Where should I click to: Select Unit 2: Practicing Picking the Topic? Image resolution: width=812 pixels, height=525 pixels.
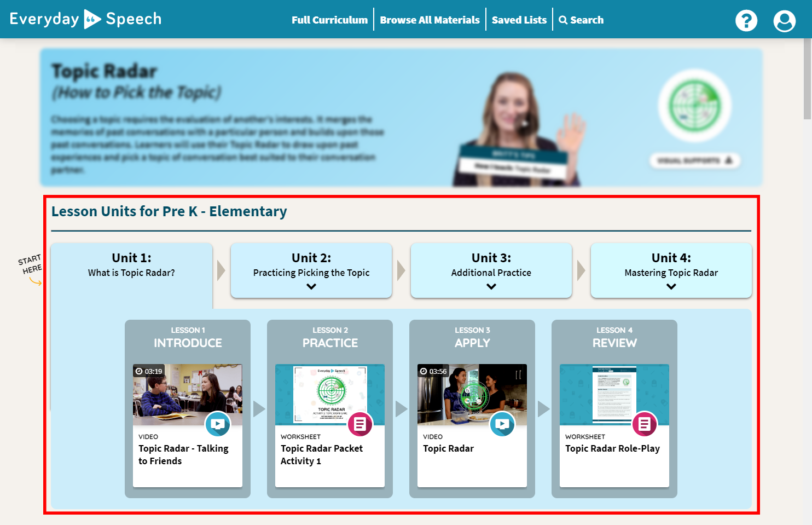(x=311, y=270)
